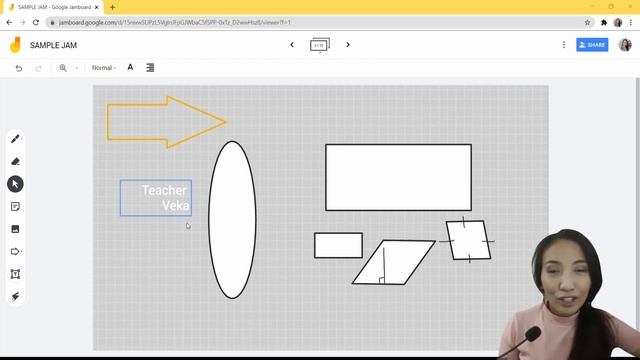Open text alignment options

point(150,68)
